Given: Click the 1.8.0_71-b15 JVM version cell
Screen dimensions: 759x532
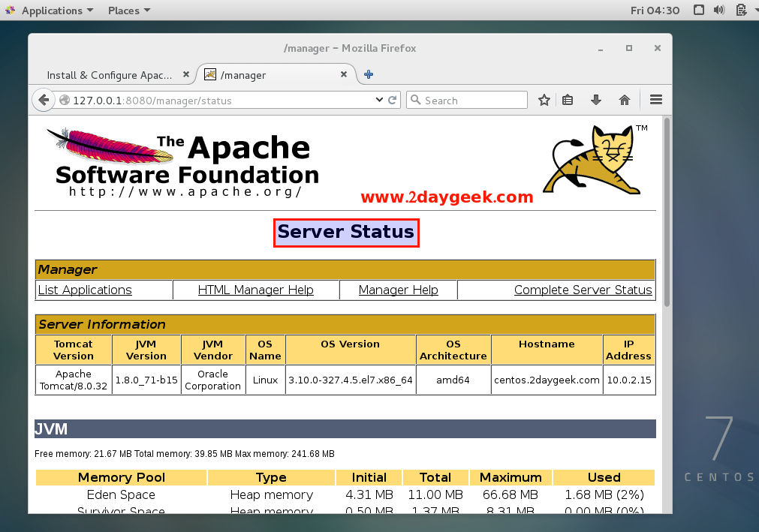Looking at the screenshot, I should tap(146, 380).
